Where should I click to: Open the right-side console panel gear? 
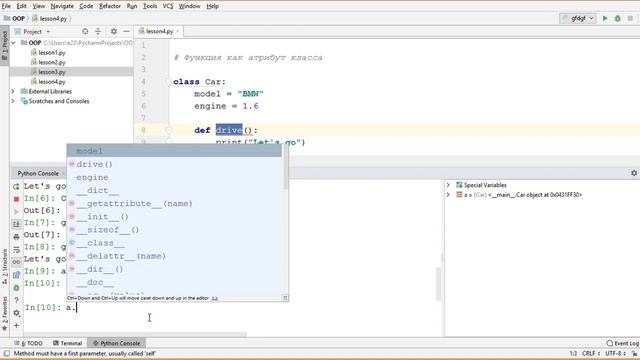(634, 173)
